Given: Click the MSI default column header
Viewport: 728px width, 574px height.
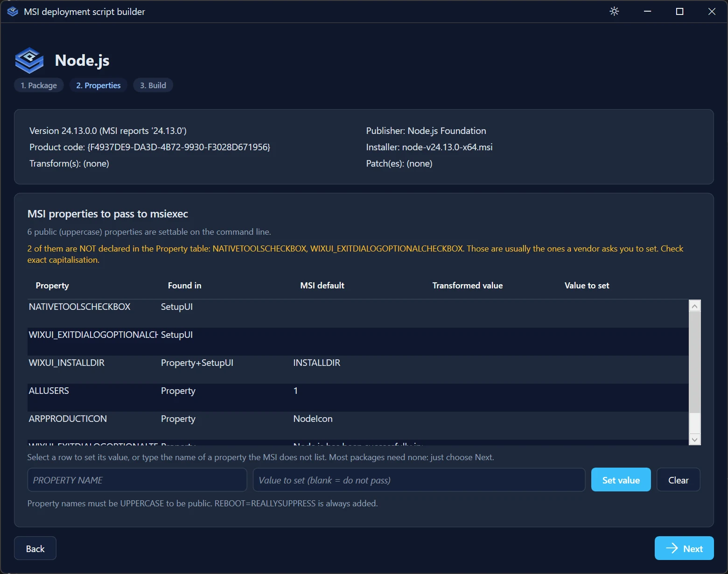Looking at the screenshot, I should tap(322, 286).
